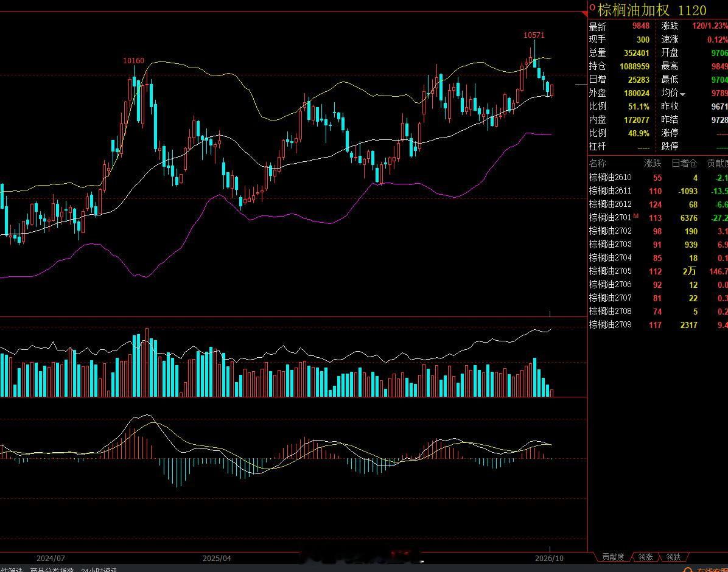
Task: Click the 10571 high price label on chart
Action: [534, 35]
